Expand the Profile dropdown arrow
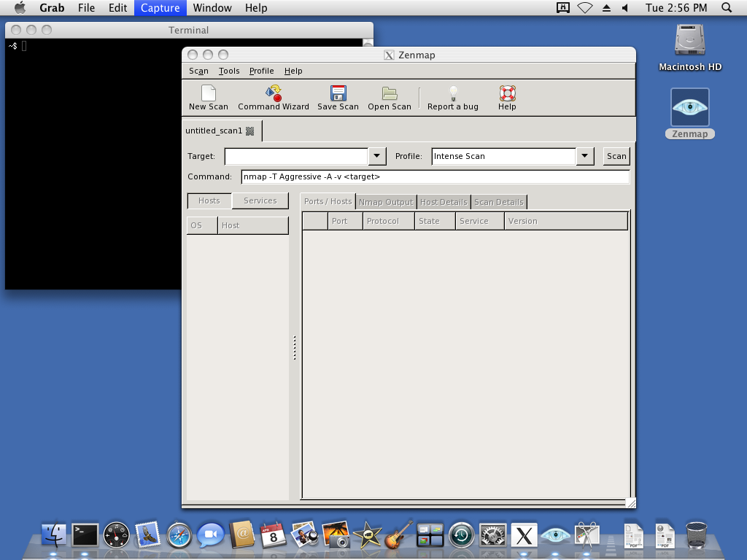This screenshot has width=747, height=560. point(584,156)
